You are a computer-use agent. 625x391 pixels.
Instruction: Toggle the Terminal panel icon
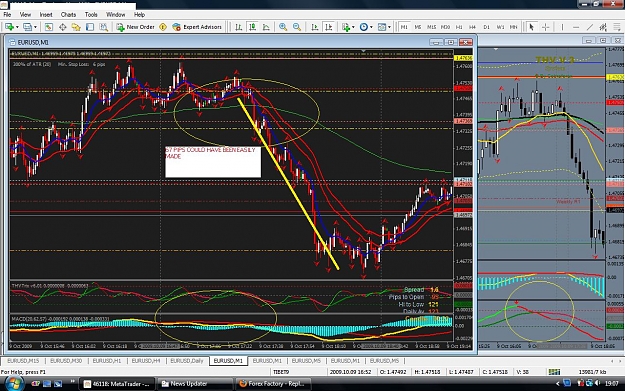click(x=90, y=27)
